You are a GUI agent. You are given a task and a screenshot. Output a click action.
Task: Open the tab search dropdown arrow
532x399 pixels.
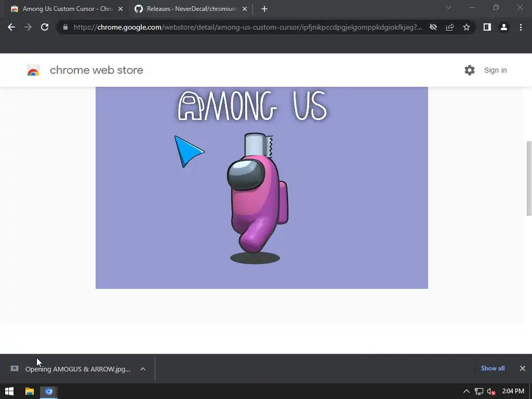(448, 7)
